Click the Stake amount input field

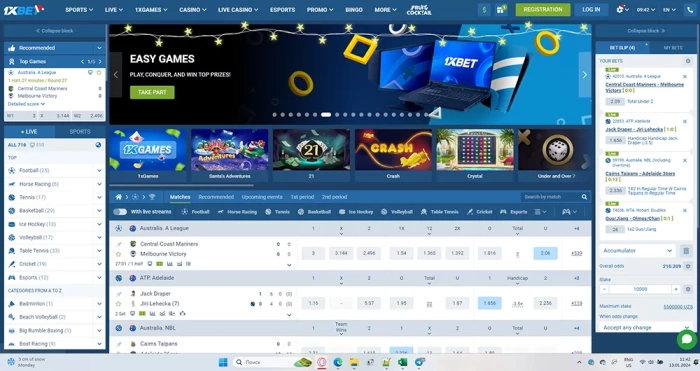pos(640,289)
